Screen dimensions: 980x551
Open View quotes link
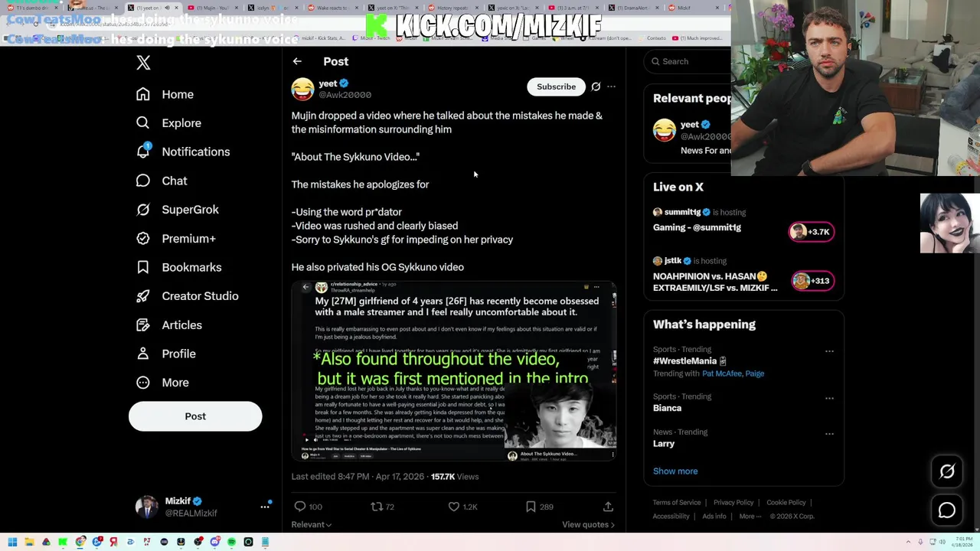click(589, 525)
